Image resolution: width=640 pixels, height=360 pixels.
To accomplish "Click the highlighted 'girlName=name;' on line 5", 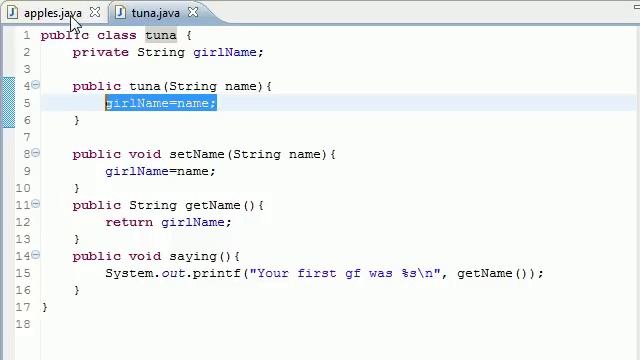I will (161, 103).
